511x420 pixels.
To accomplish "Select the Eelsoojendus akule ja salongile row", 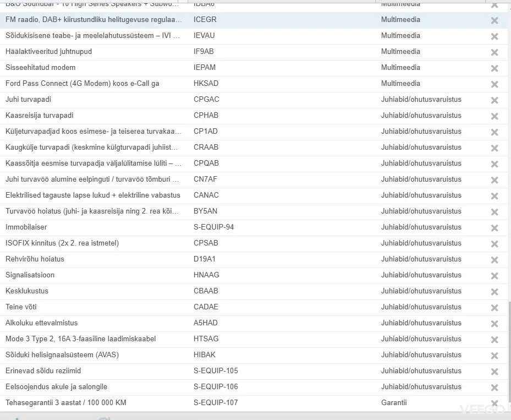I will (x=56, y=387).
